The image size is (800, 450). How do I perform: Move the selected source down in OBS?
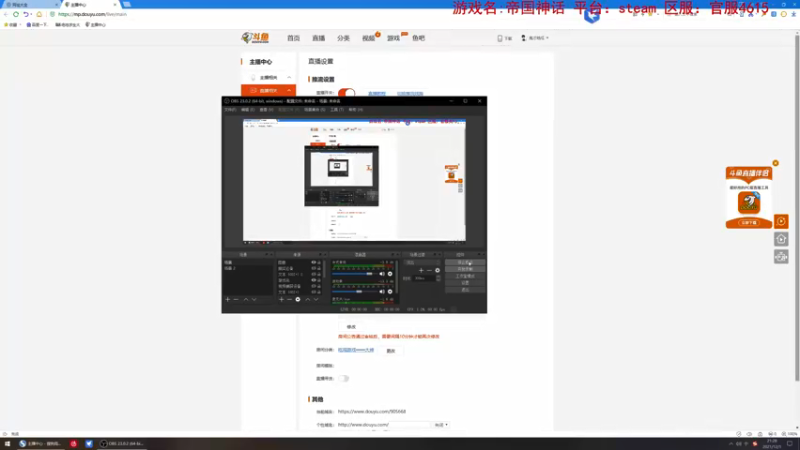coord(316,299)
